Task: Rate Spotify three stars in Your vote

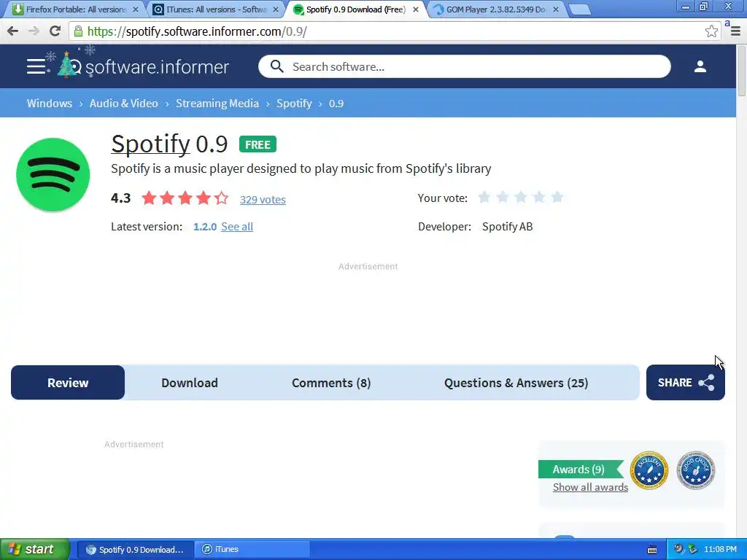Action: click(521, 197)
